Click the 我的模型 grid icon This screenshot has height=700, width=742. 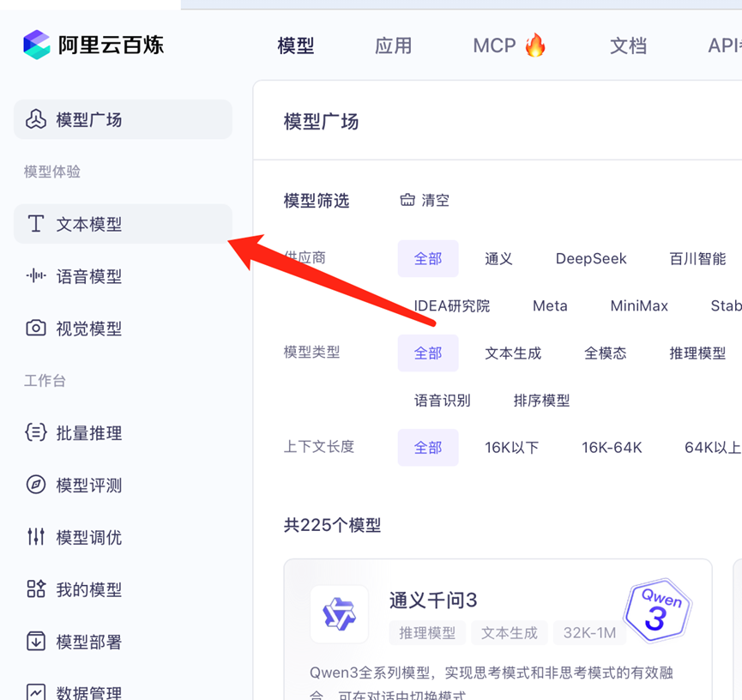coord(36,588)
